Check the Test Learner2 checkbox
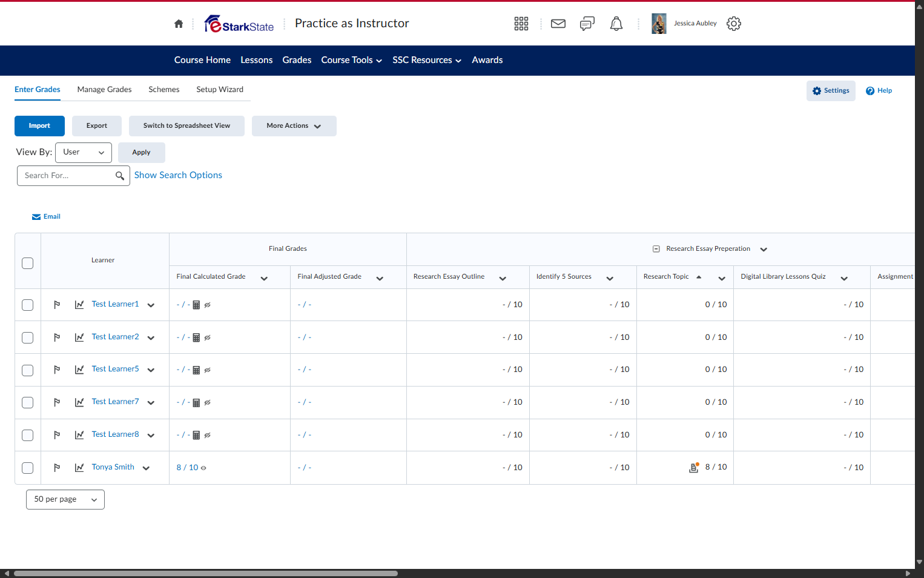Image resolution: width=924 pixels, height=578 pixels. [x=28, y=337]
